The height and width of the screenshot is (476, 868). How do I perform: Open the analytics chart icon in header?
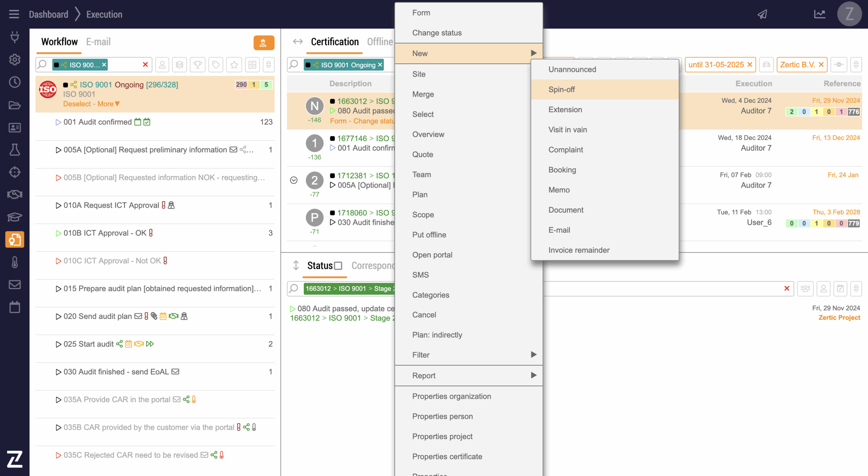pos(820,14)
